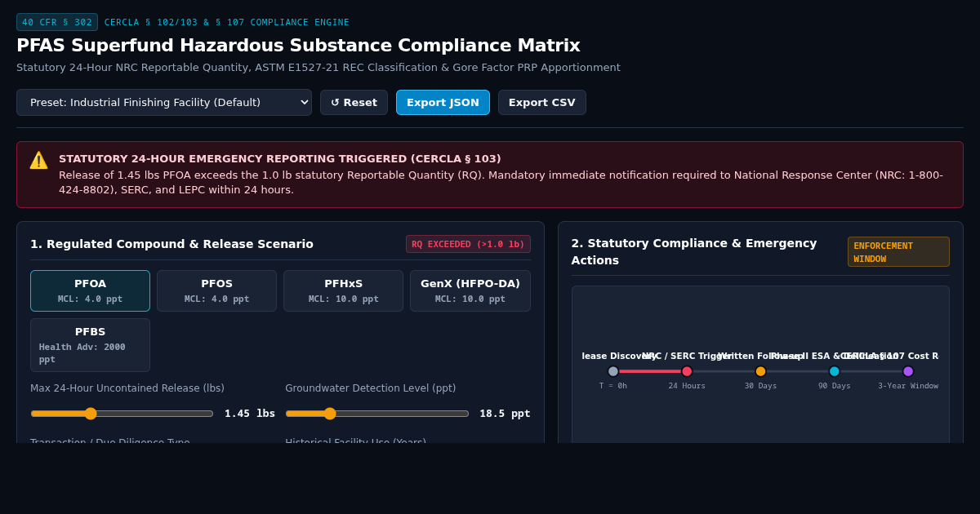Click the Statutory 24-Hour Emergency Reporting alert title
This screenshot has width=980, height=514.
pos(280,158)
